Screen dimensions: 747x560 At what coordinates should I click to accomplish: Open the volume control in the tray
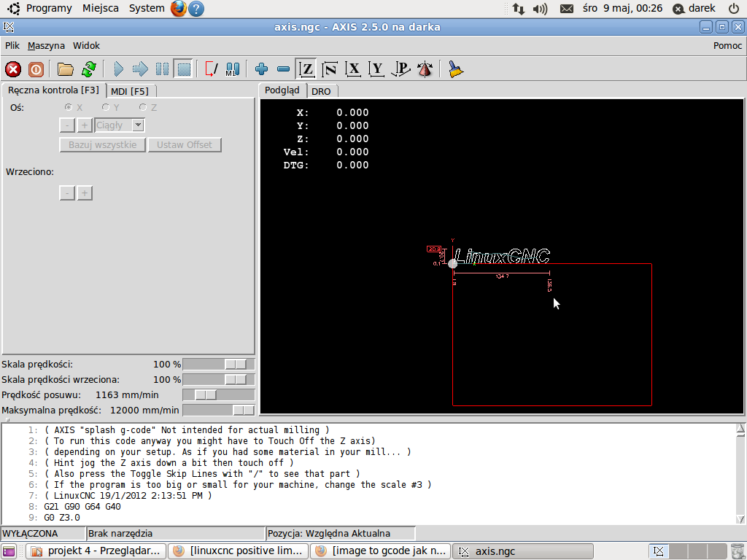[x=540, y=9]
